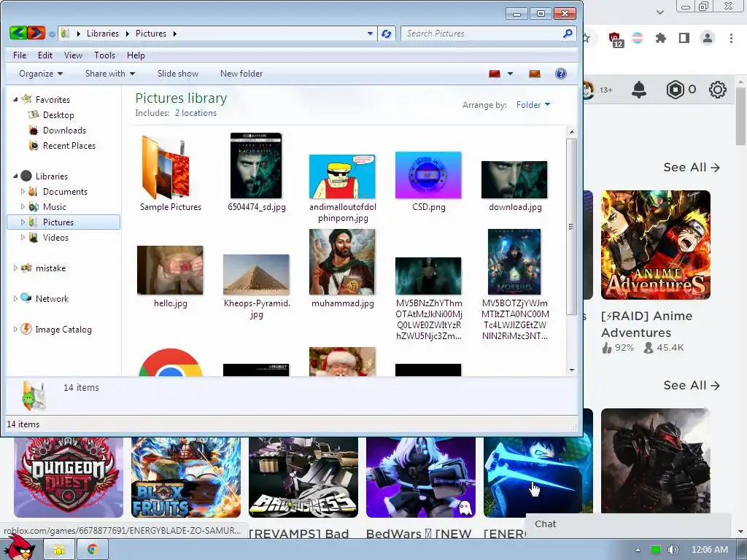
Task: Click the change view icon
Action: pyautogui.click(x=495, y=74)
